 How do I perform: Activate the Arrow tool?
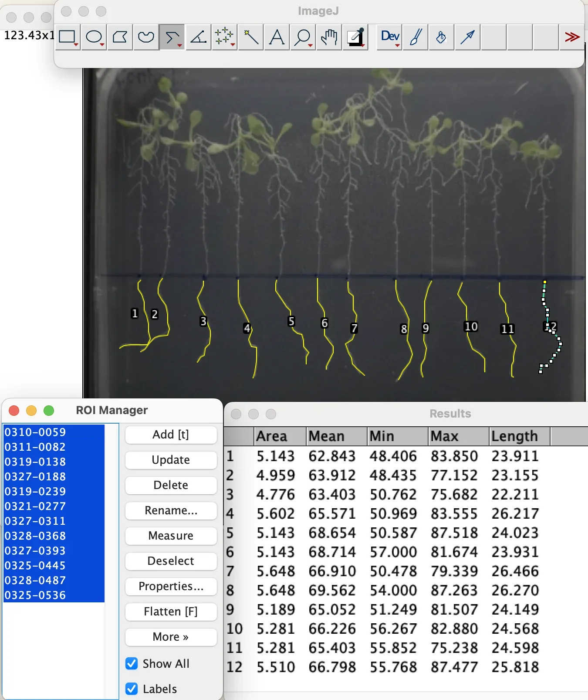pyautogui.click(x=468, y=37)
